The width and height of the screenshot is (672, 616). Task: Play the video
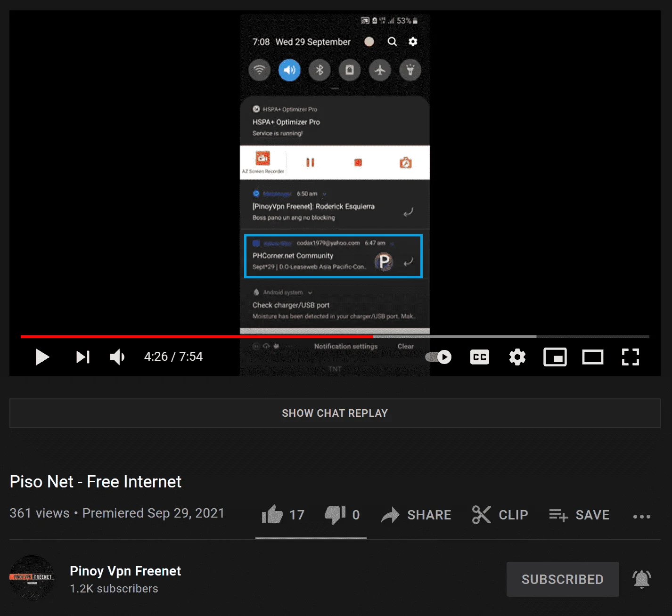[x=42, y=357]
